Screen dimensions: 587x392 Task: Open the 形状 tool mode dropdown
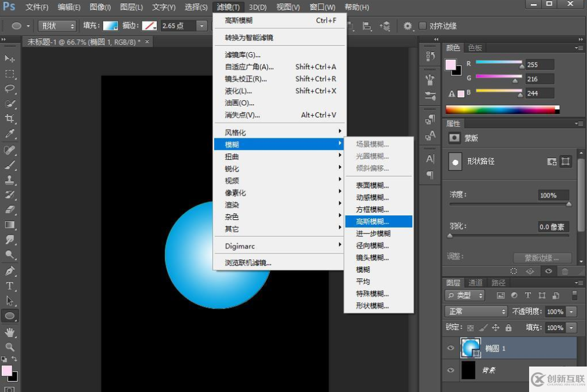[57, 26]
